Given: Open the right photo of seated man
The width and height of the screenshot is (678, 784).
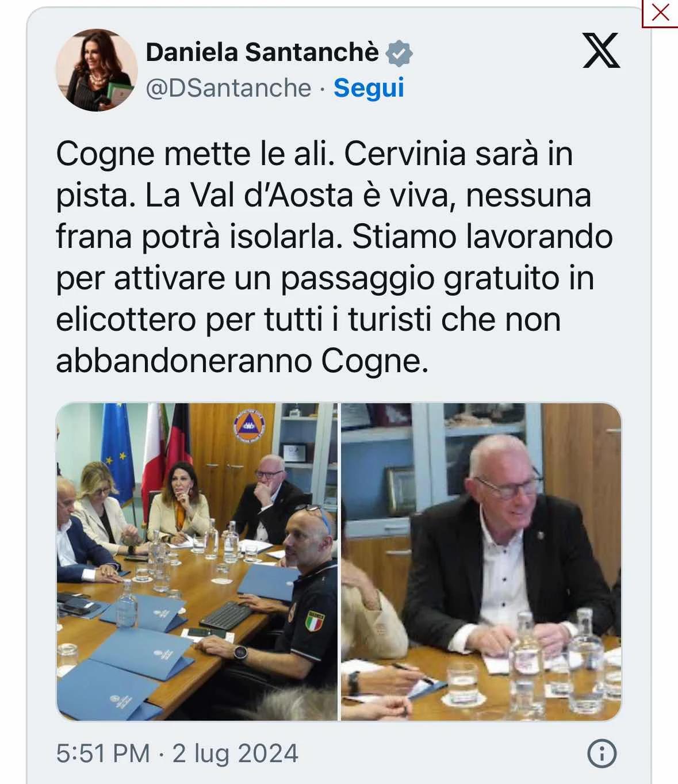Looking at the screenshot, I should [x=481, y=561].
